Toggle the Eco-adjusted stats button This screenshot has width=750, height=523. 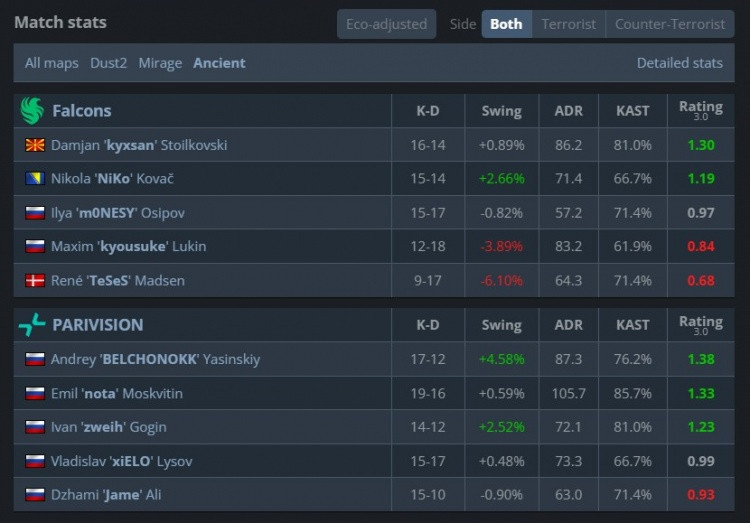pos(386,24)
